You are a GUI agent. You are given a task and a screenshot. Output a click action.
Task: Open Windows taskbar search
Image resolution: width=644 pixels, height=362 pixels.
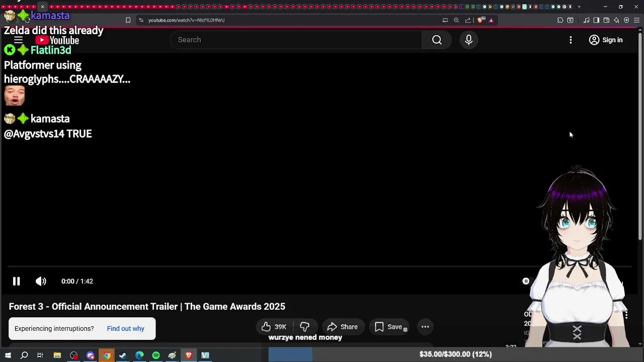[x=24, y=355]
